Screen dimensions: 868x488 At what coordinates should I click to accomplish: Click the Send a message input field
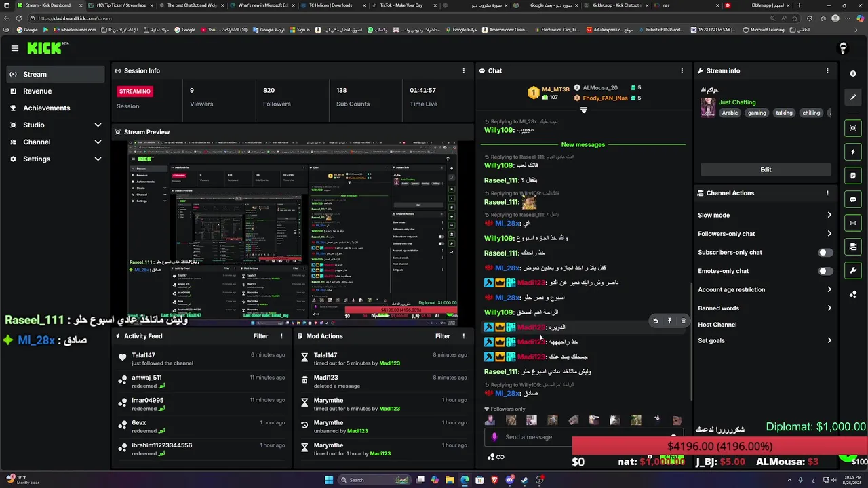pyautogui.click(x=583, y=437)
